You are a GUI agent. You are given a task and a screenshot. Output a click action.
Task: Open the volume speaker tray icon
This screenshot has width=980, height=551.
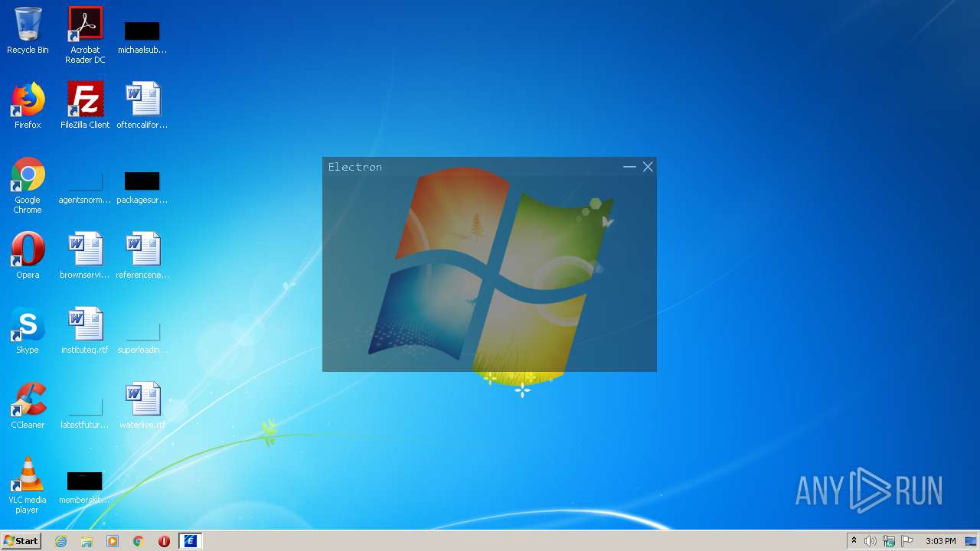pyautogui.click(x=871, y=541)
